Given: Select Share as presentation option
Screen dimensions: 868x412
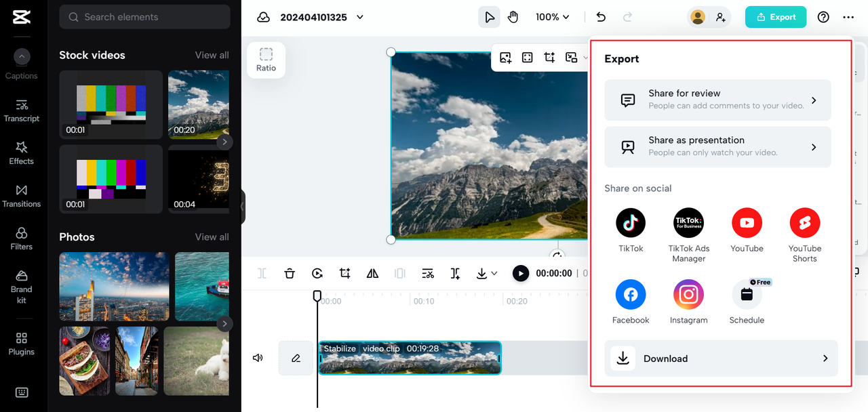Looking at the screenshot, I should (717, 146).
